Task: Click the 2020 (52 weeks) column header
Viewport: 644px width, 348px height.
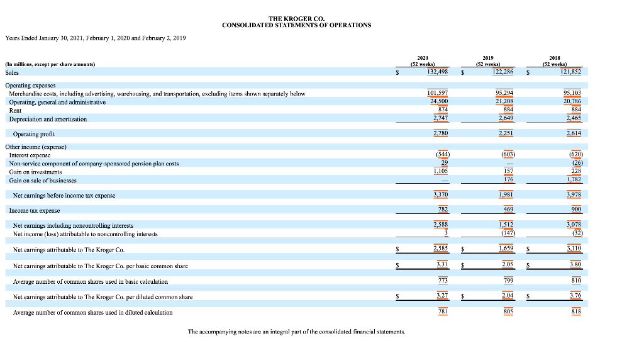Action: 423,61
